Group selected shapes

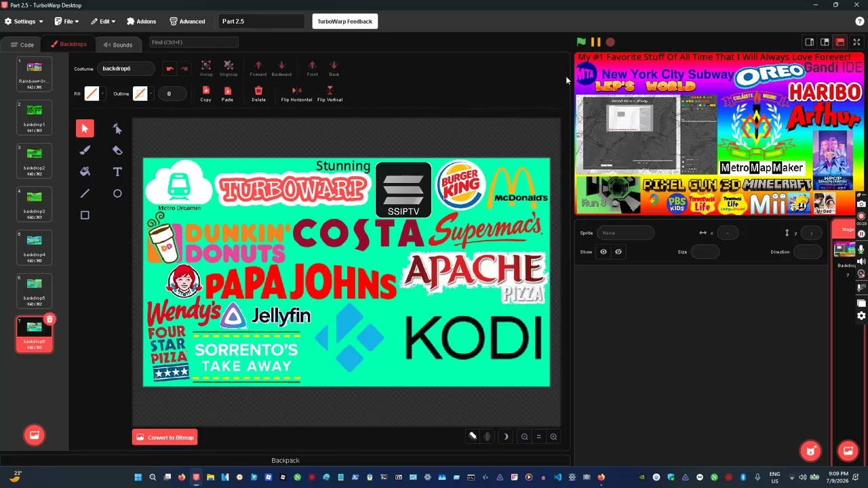click(206, 68)
